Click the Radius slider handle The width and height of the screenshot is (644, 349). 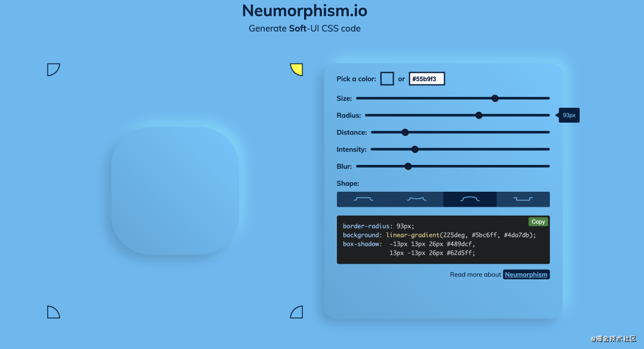(x=478, y=115)
